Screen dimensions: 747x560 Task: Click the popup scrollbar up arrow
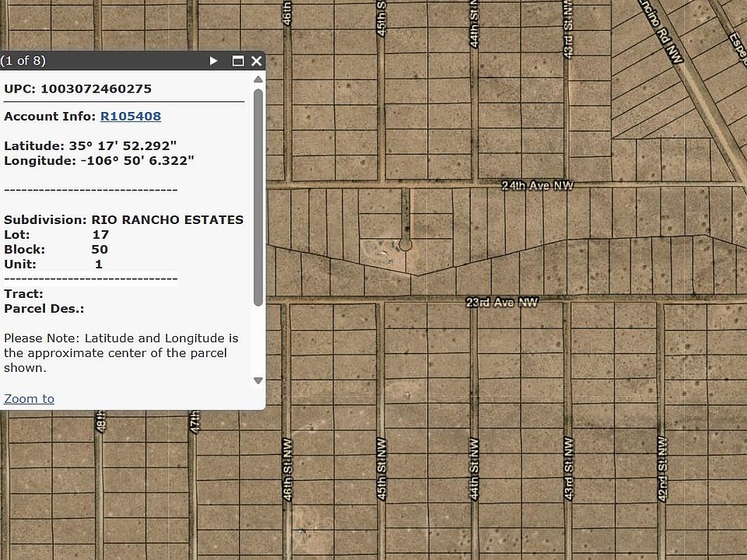point(258,79)
